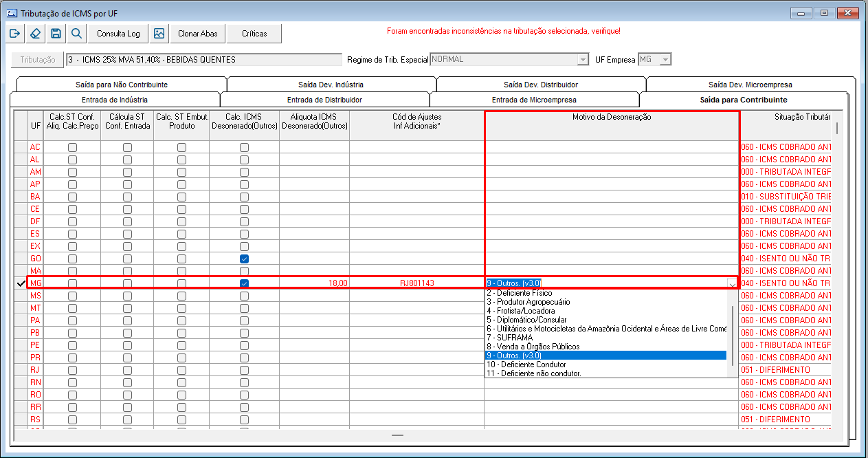Check Calc. ICMS Desonerado for row MS
This screenshot has height=458, width=868.
(244, 296)
